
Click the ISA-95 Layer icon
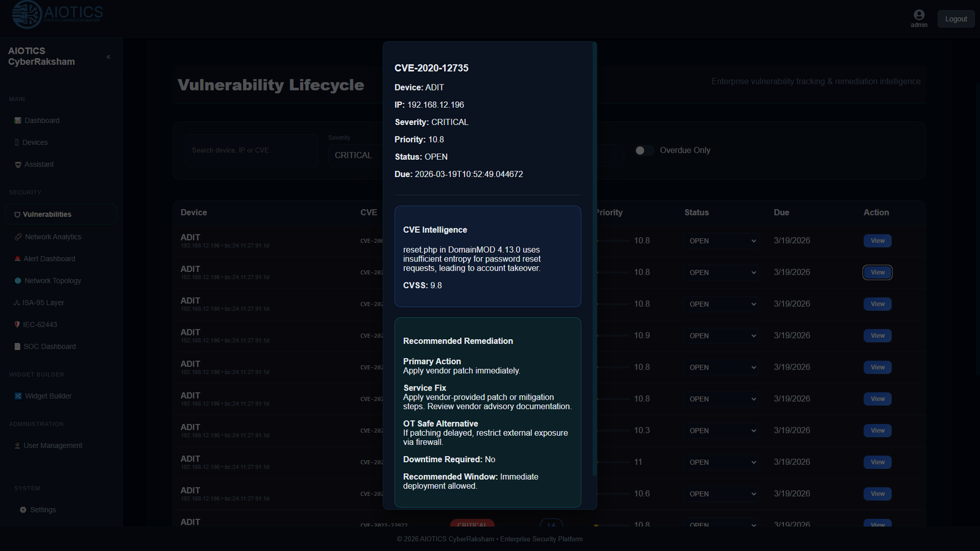pyautogui.click(x=17, y=303)
